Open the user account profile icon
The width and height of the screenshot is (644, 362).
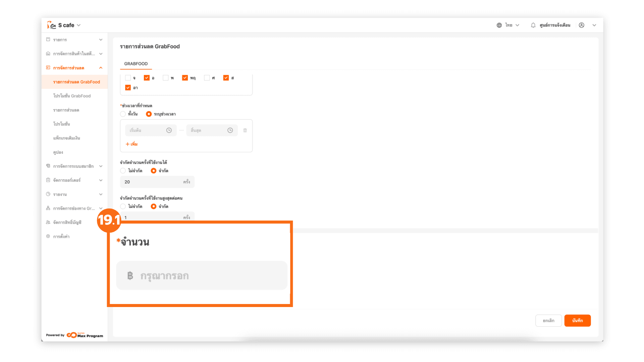coord(582,25)
